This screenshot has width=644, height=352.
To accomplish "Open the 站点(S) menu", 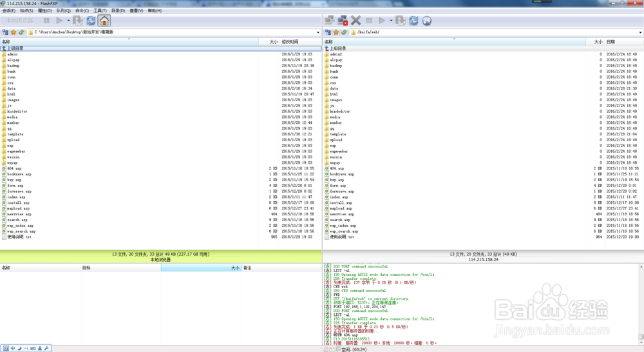I will (x=26, y=11).
